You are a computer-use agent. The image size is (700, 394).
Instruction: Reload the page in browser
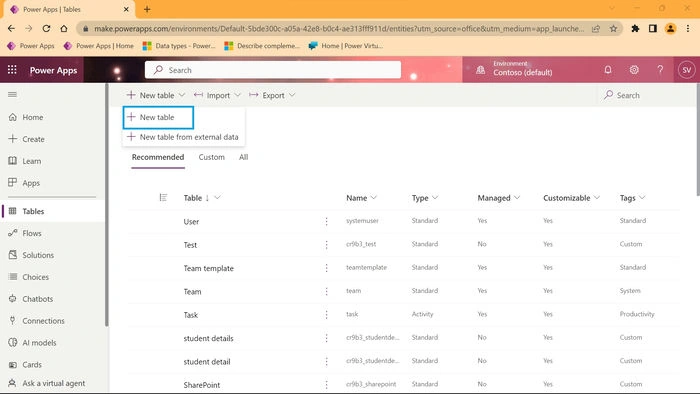coord(46,29)
